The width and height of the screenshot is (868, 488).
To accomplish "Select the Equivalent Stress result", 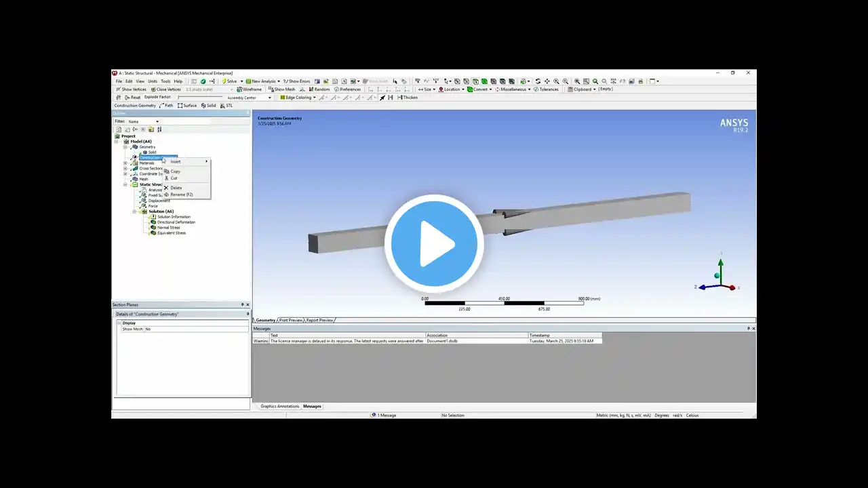I will 171,233.
